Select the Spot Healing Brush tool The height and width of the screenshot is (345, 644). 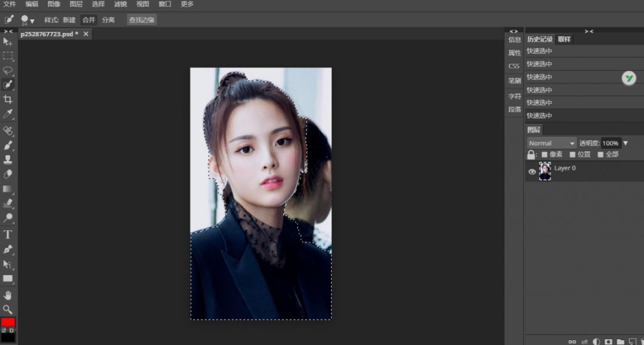coord(8,131)
